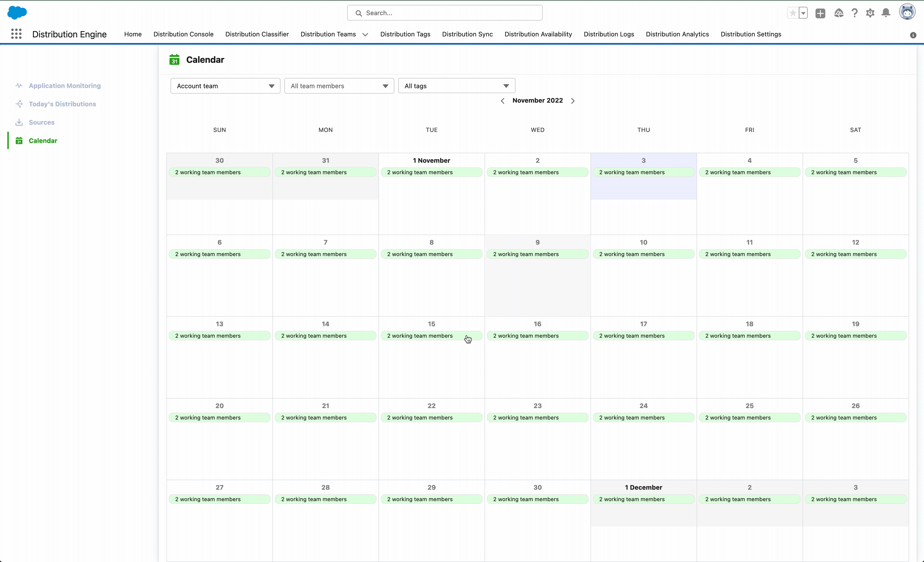Screen dimensions: 924x562
Task: Click working team members on November 18
Action: [x=750, y=336]
